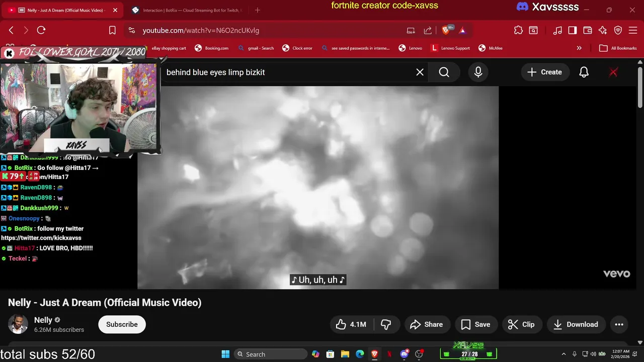644x362 pixels.
Task: Open the tab search toolbar icon
Action: tap(533, 30)
